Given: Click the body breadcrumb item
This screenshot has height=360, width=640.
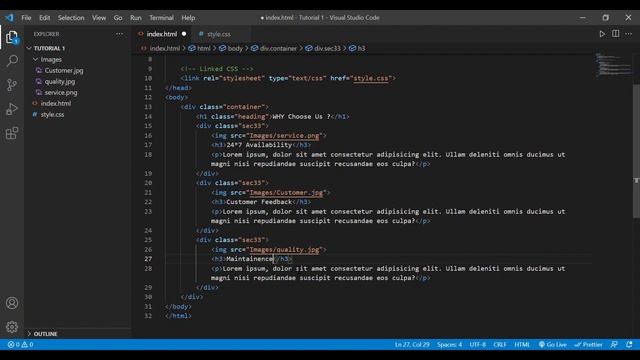Looking at the screenshot, I should [235, 48].
